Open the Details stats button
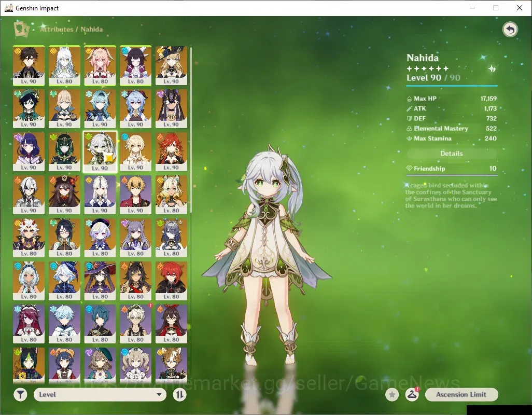 (452, 154)
